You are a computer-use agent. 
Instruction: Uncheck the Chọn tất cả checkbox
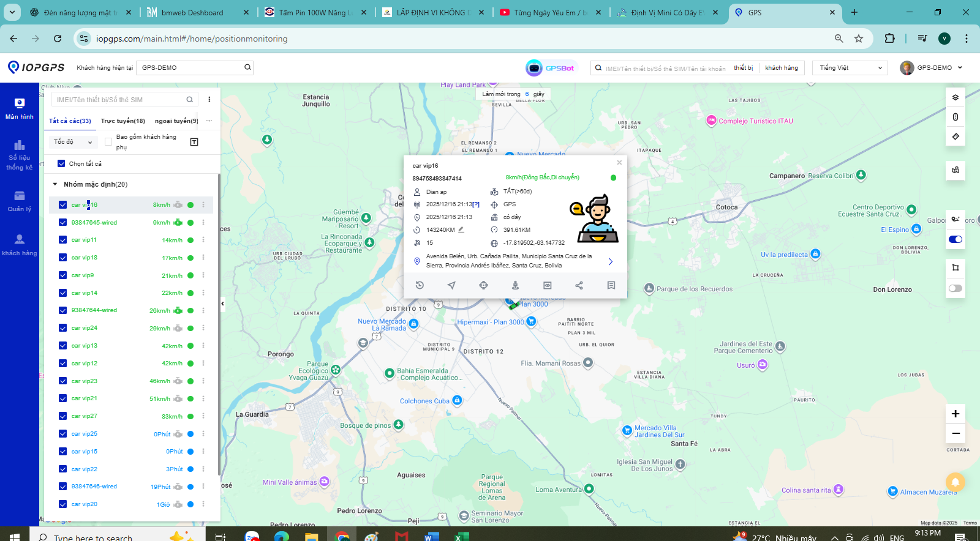[x=61, y=163]
